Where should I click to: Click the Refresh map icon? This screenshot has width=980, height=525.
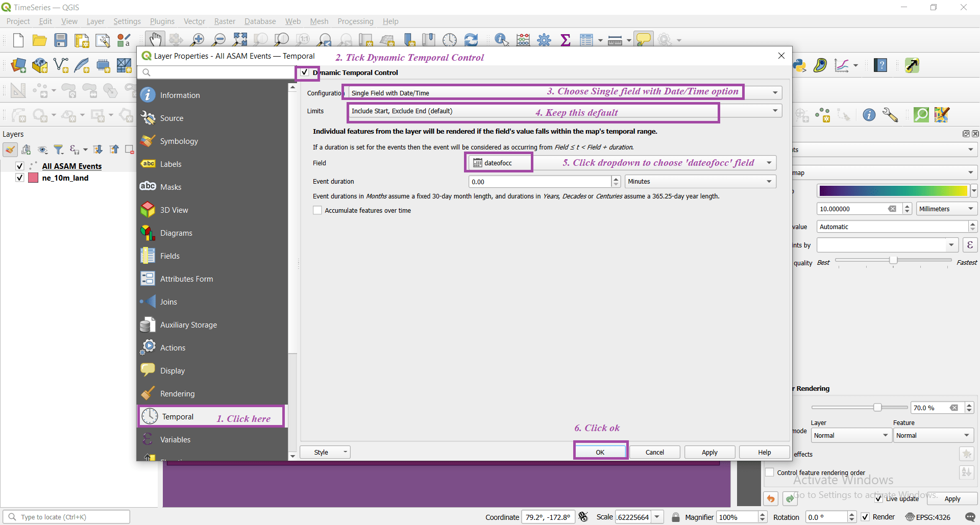point(471,39)
